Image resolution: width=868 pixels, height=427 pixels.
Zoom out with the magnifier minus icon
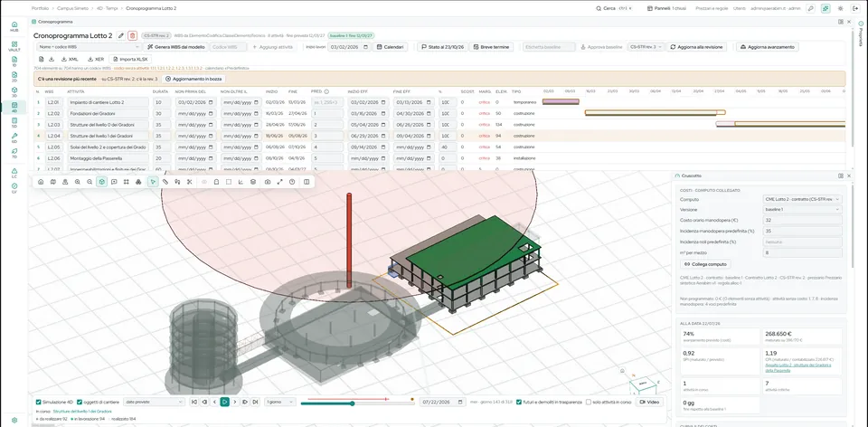[90, 182]
